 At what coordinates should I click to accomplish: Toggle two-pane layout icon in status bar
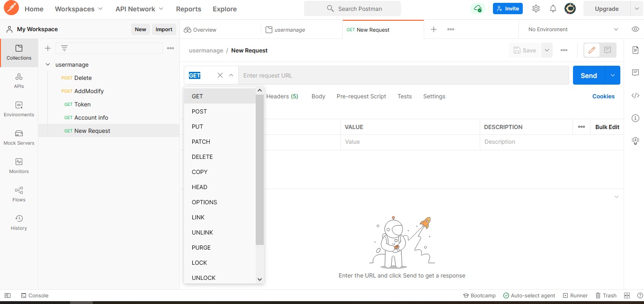[x=627, y=295]
